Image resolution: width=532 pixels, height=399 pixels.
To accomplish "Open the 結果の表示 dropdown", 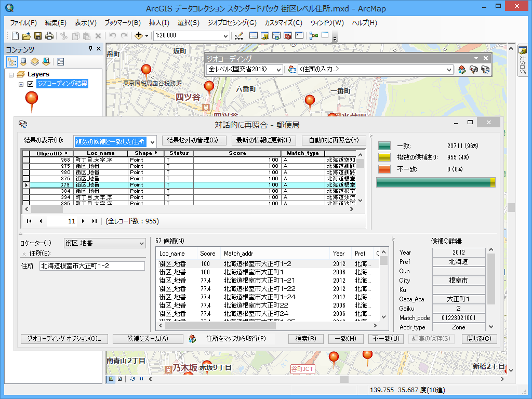I will click(x=152, y=141).
